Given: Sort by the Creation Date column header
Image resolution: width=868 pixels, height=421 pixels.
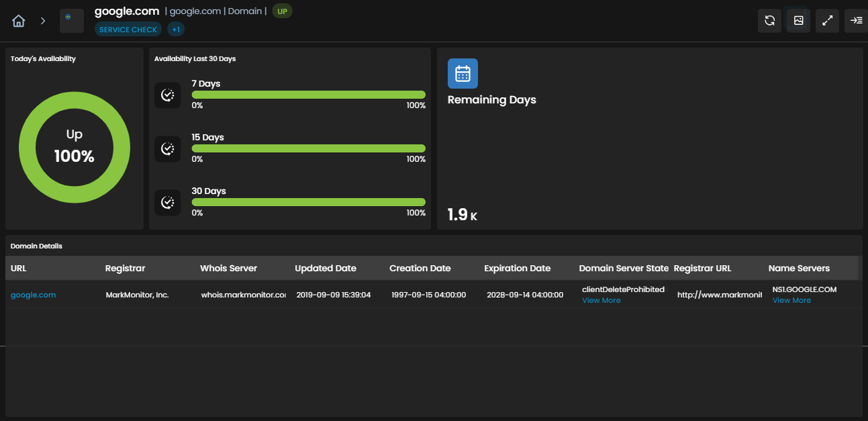Looking at the screenshot, I should (420, 268).
